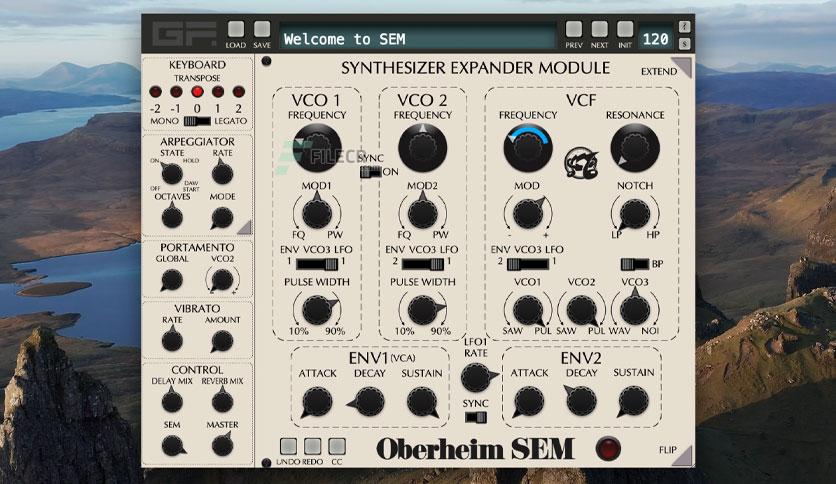Click the VCO 1 FREQUENCY knob

(317, 148)
